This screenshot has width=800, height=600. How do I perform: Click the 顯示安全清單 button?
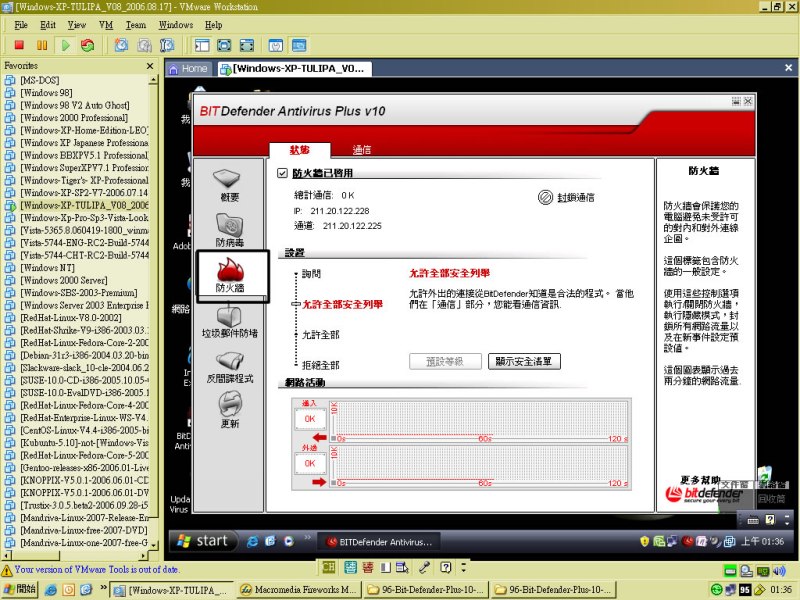(x=524, y=361)
